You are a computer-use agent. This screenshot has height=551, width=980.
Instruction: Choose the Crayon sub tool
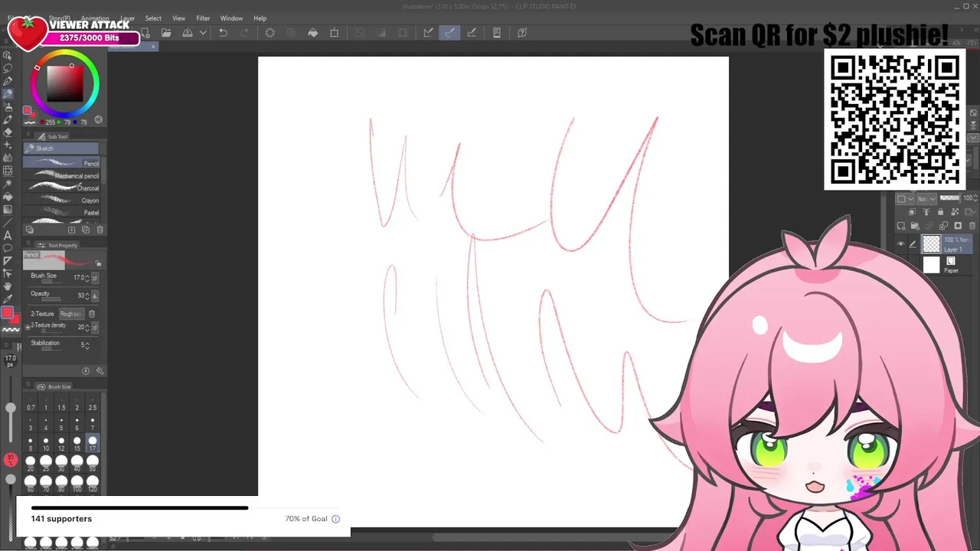click(62, 201)
